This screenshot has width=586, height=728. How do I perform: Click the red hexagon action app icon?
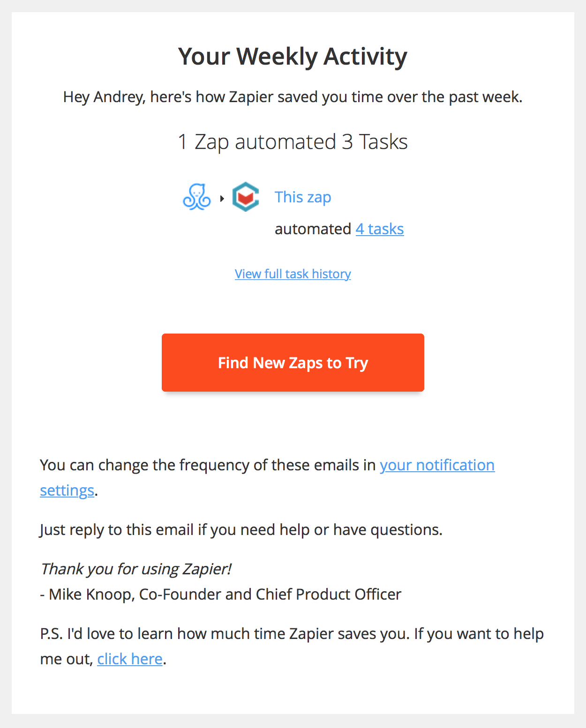point(246,197)
